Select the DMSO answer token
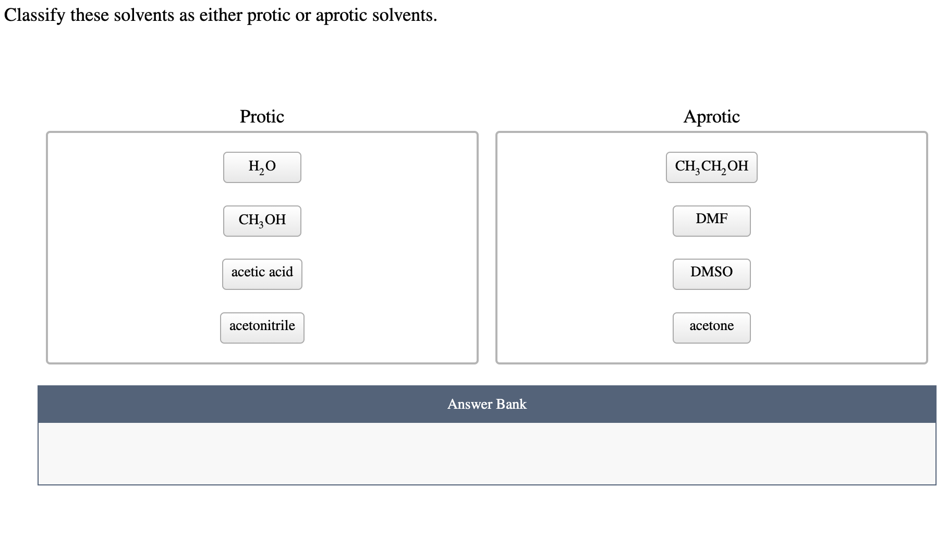 (711, 274)
